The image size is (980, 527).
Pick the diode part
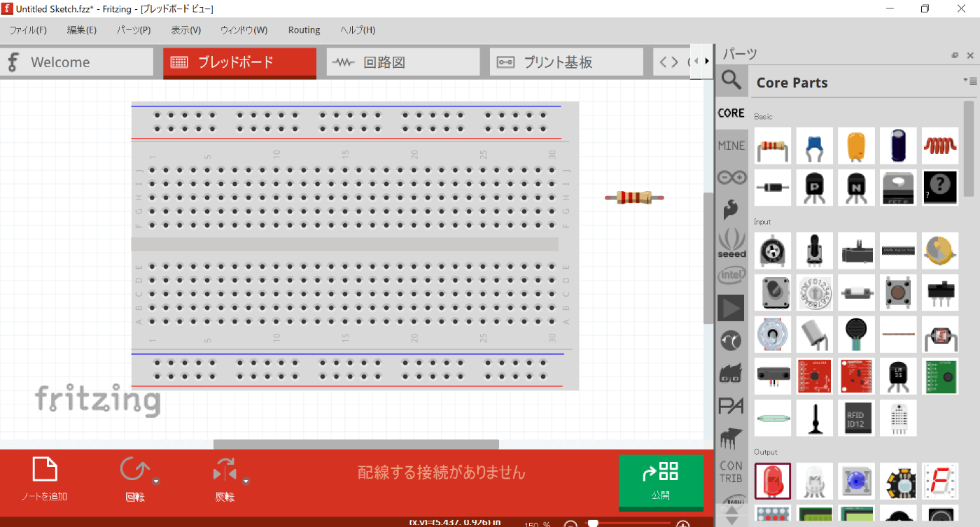[773, 188]
